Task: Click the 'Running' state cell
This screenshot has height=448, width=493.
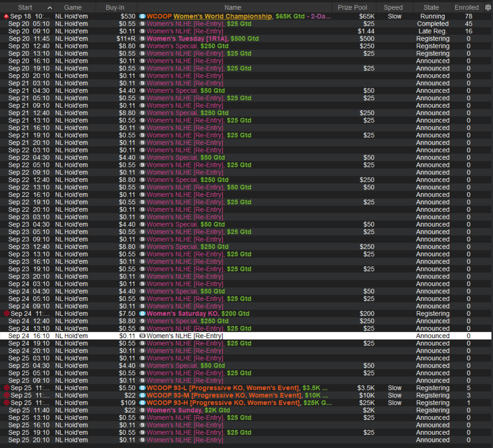Action: tap(432, 16)
